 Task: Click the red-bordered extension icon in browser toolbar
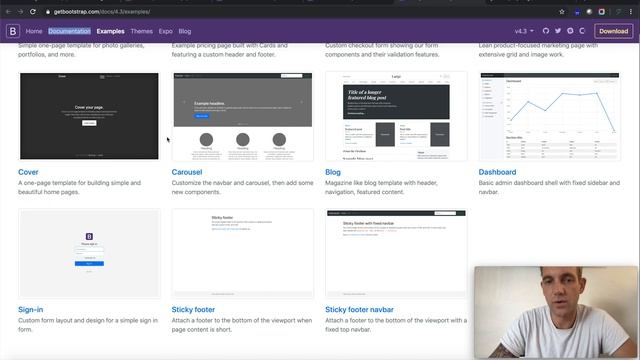point(602,12)
